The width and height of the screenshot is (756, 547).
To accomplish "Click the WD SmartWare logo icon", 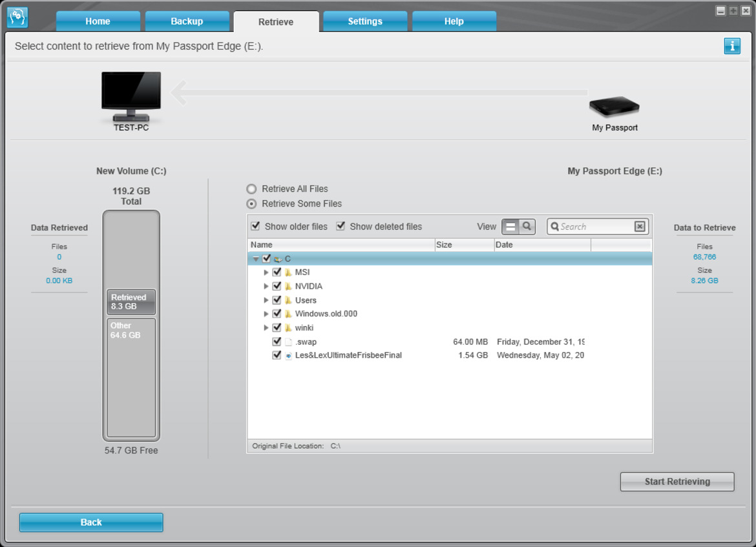I will (17, 17).
